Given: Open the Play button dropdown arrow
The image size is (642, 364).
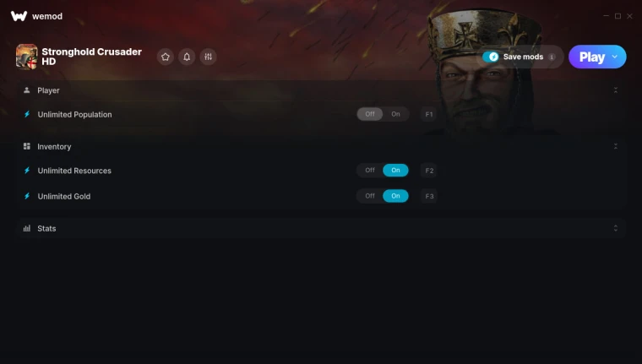Looking at the screenshot, I should 615,57.
